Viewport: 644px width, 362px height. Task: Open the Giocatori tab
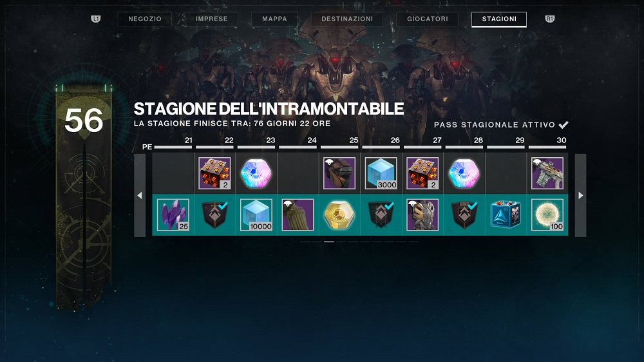click(x=427, y=19)
